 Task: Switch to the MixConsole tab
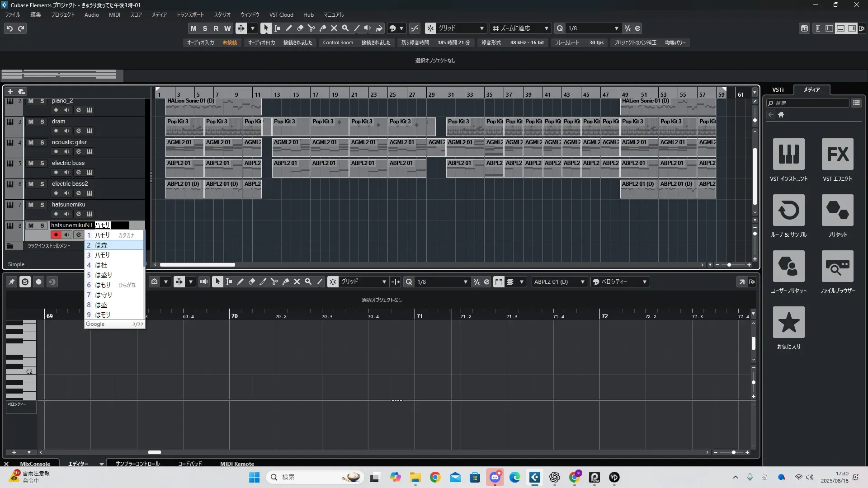[35, 464]
